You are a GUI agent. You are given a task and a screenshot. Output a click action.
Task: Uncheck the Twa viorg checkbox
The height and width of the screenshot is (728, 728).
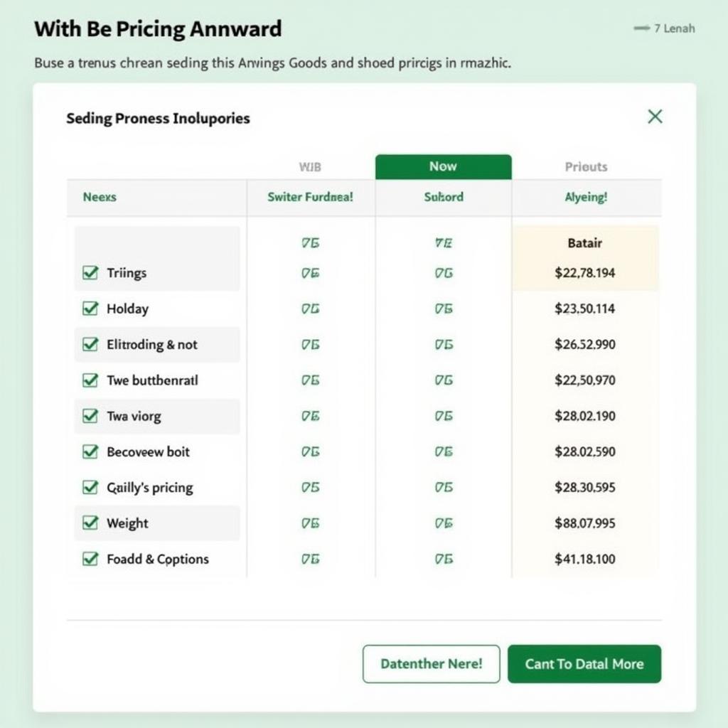(90, 416)
